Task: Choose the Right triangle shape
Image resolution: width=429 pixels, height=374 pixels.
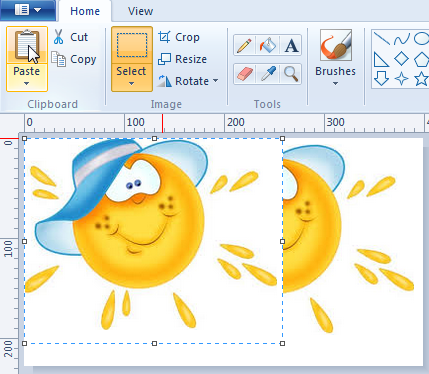Action: 381,60
